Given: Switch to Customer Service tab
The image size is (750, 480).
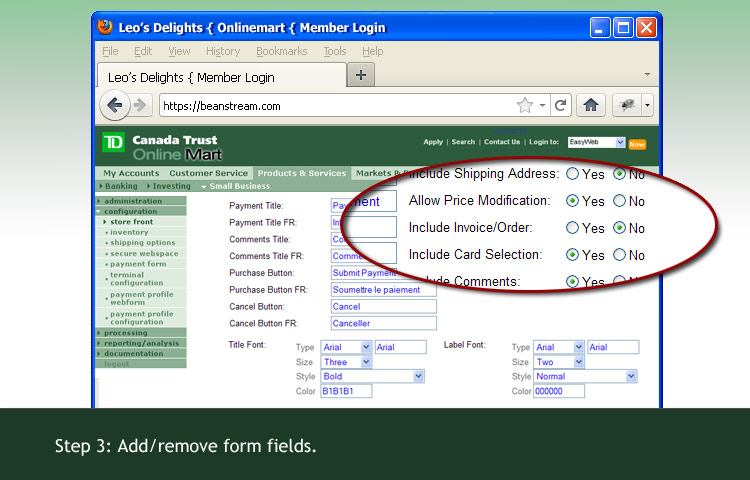Looking at the screenshot, I should coord(209,173).
